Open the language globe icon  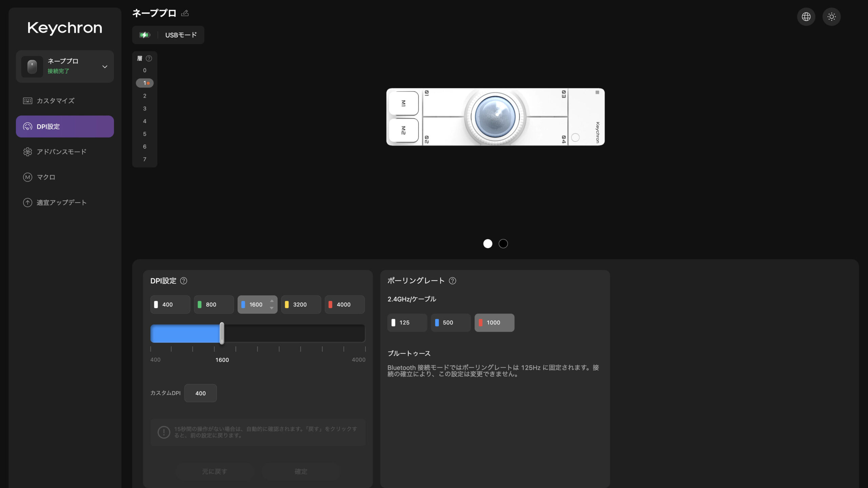click(x=806, y=17)
